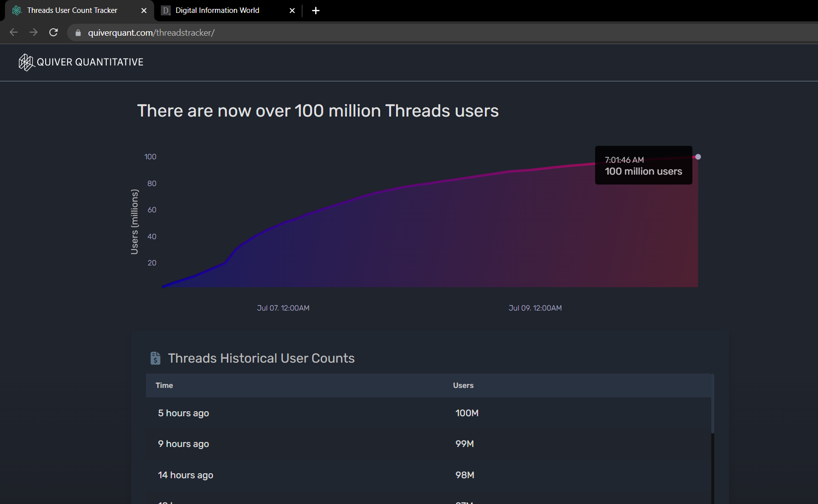The height and width of the screenshot is (504, 818).
Task: Click the 98M users value
Action: (x=465, y=475)
